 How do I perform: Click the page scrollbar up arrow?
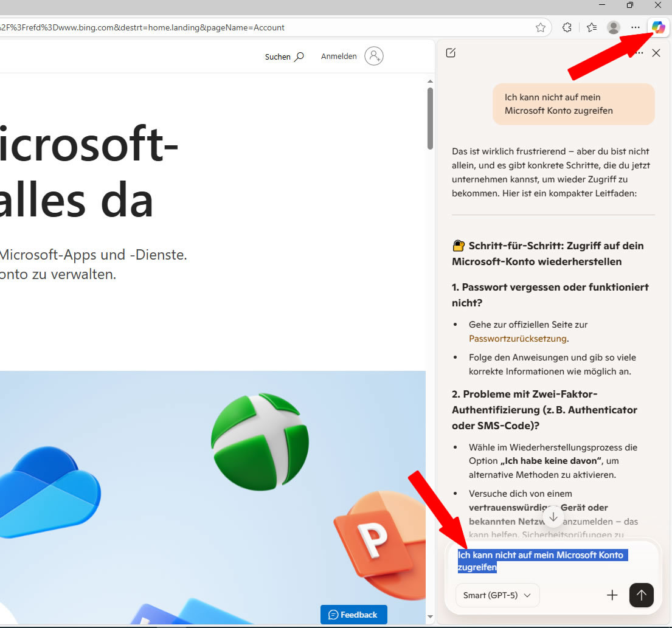pyautogui.click(x=431, y=81)
